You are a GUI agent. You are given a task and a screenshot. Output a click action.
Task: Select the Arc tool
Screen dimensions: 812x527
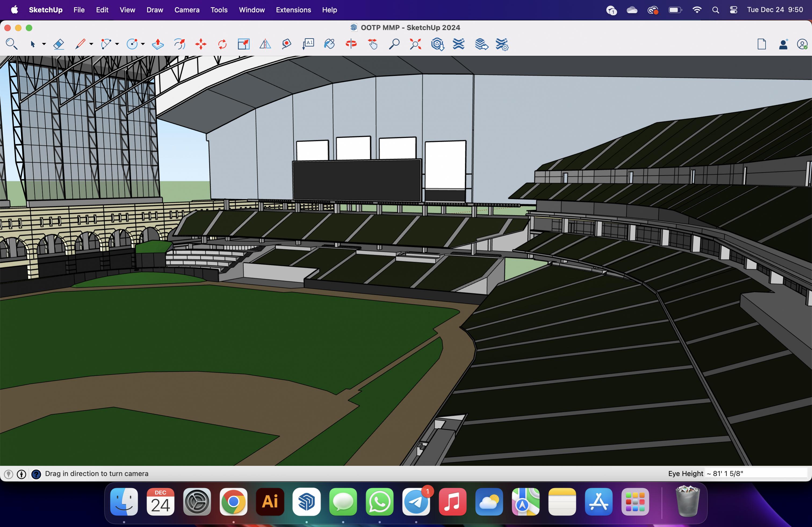point(106,44)
